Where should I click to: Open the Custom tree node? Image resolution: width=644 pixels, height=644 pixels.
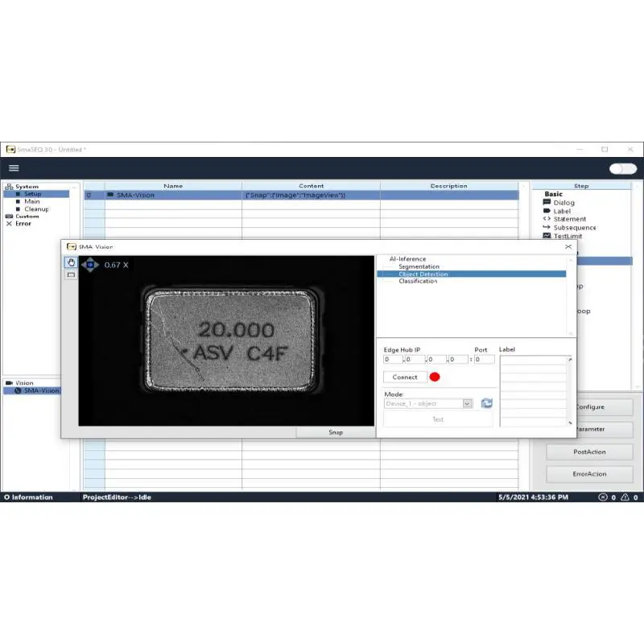tap(27, 216)
